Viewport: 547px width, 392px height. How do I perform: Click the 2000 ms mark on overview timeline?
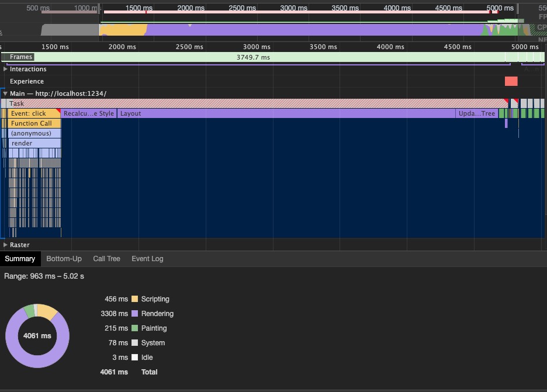click(191, 8)
